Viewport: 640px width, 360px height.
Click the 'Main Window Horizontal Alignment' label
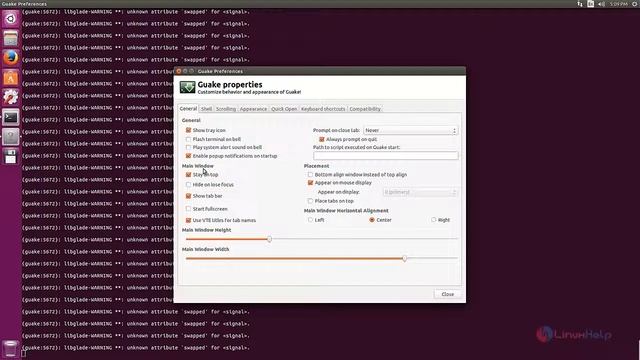point(346,211)
